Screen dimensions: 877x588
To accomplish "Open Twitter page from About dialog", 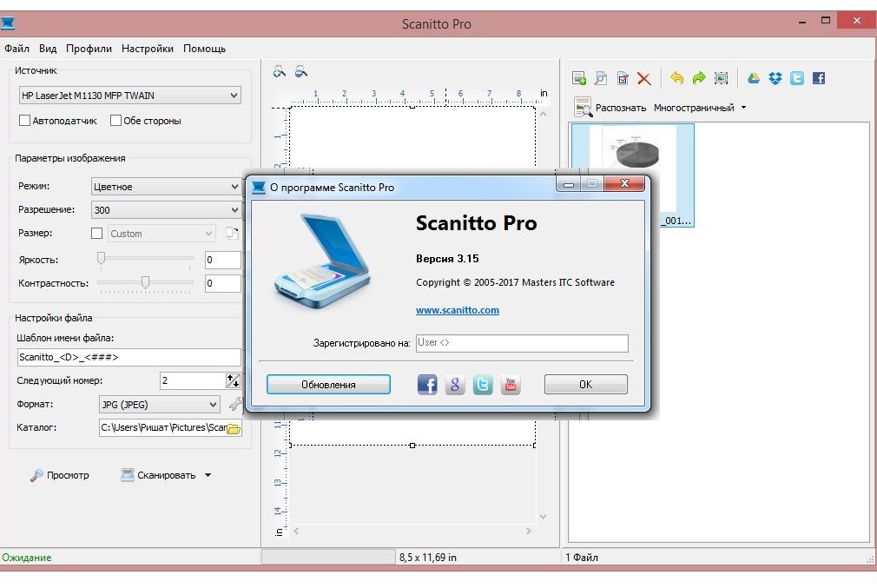I will coord(483,385).
